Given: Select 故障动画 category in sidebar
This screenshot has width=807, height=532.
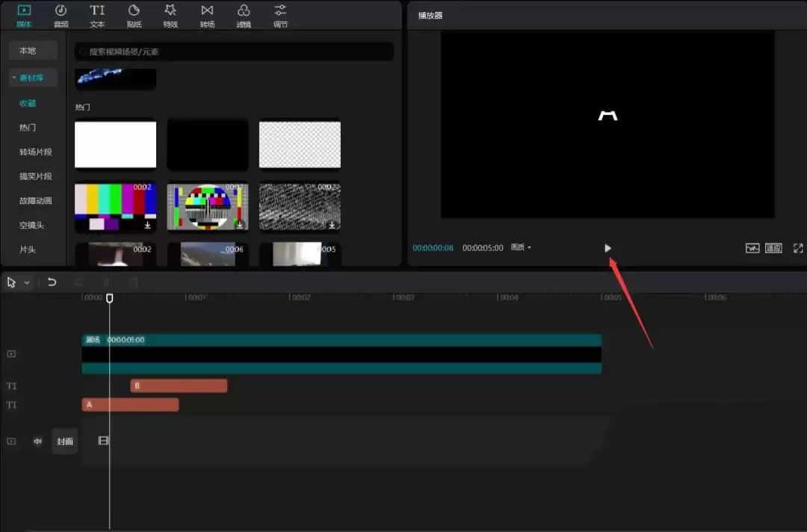Looking at the screenshot, I should click(x=35, y=200).
